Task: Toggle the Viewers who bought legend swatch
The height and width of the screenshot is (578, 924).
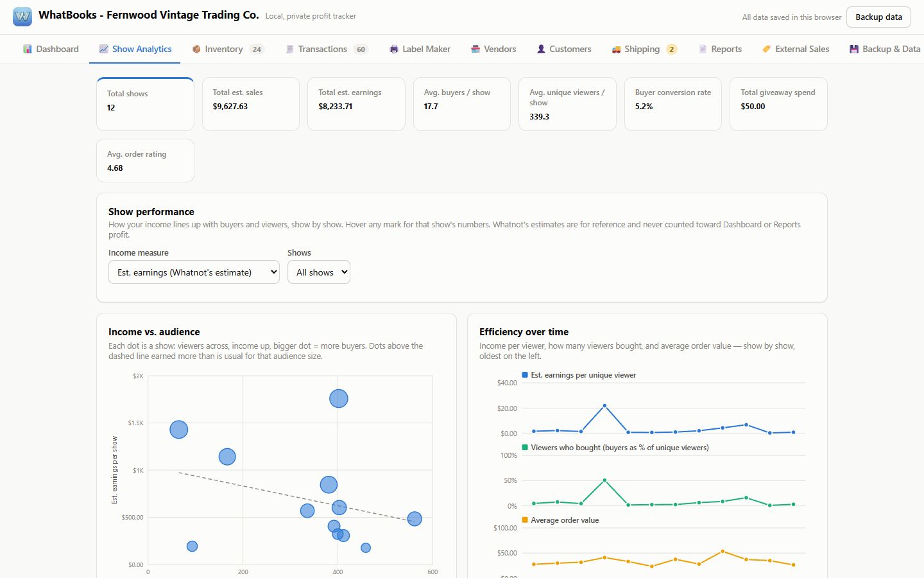Action: pyautogui.click(x=526, y=448)
